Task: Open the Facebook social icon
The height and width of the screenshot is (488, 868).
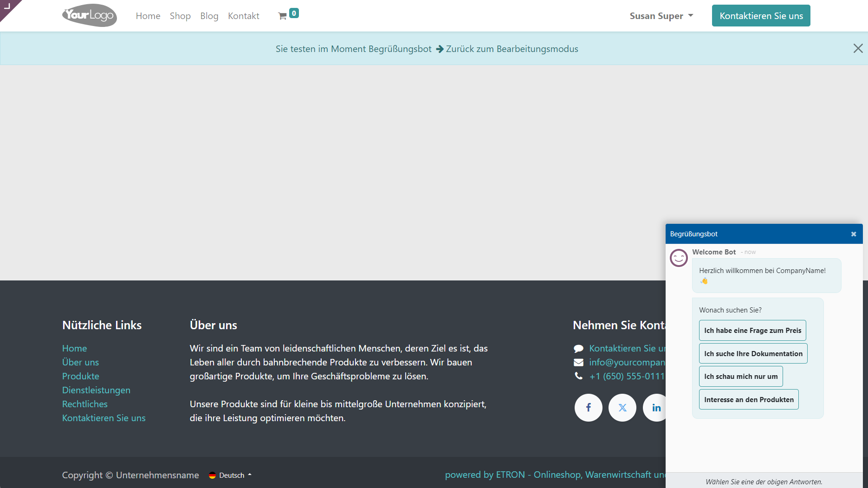Action: [588, 408]
